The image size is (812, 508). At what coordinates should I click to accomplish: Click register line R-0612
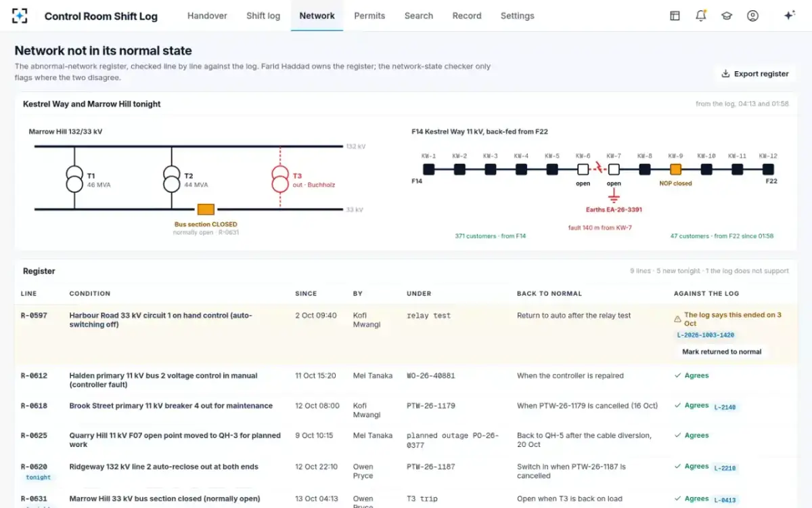[34, 376]
